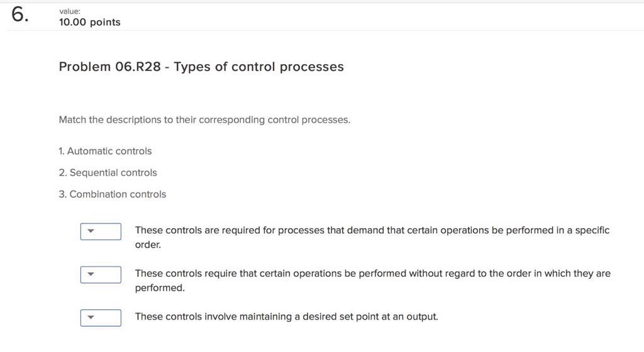
Task: Open dropdown beside the specific order description
Action: (x=101, y=231)
